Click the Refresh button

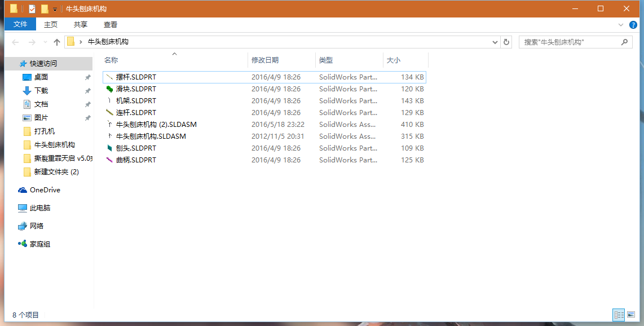(x=506, y=42)
